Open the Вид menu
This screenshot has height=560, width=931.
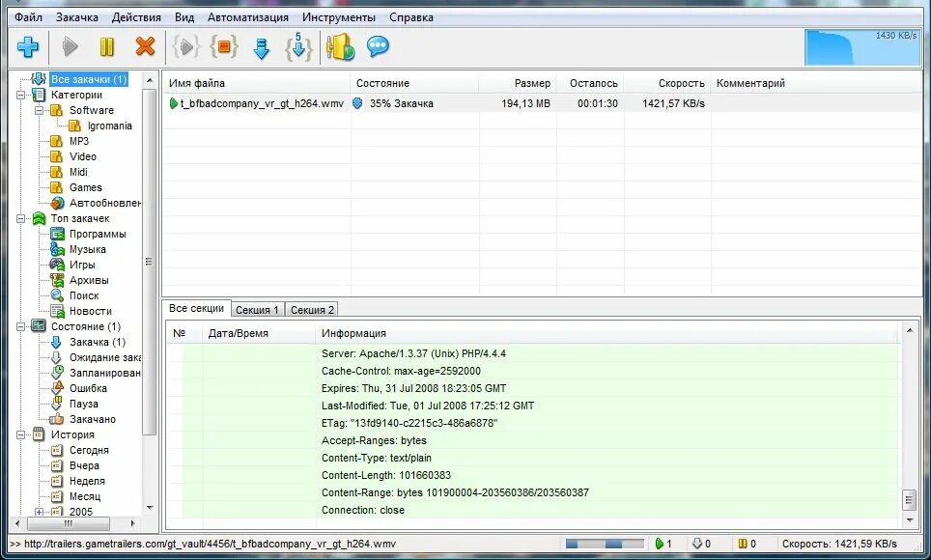[184, 17]
